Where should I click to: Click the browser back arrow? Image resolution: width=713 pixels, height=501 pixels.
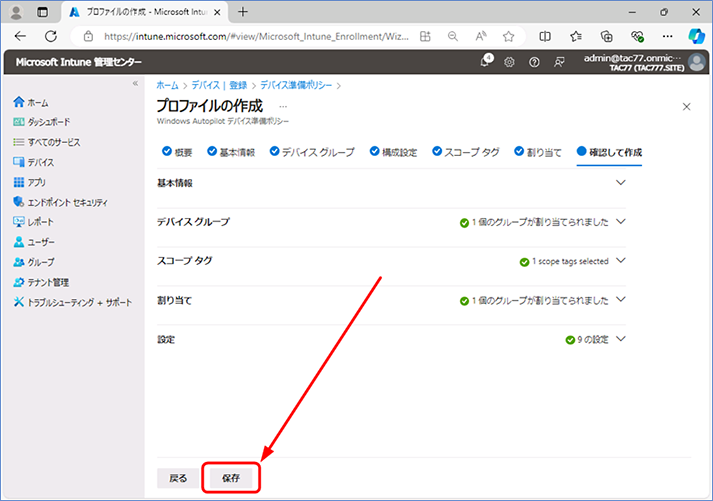coord(20,36)
